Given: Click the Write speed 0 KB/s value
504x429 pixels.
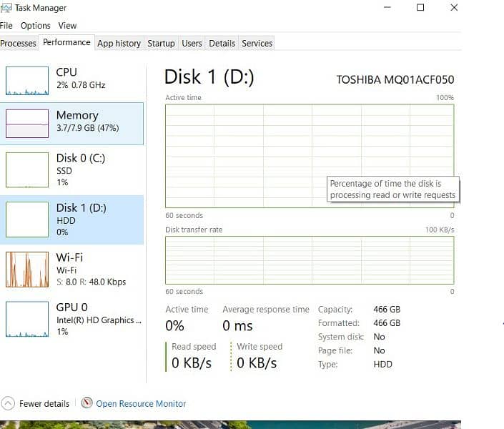Looking at the screenshot, I should pyautogui.click(x=257, y=363).
